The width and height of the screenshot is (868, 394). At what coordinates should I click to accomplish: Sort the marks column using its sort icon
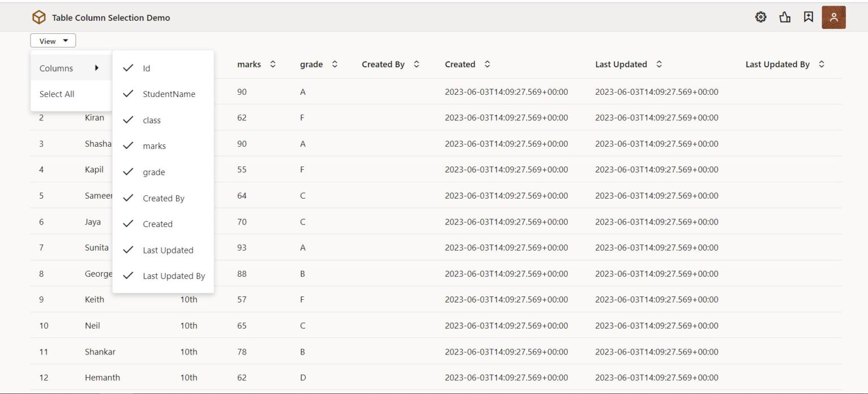coord(273,64)
